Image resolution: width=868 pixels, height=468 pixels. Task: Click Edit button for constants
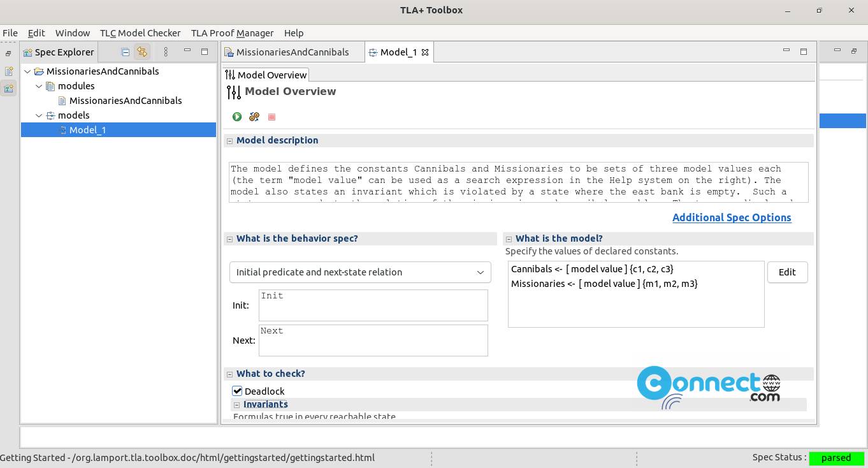tap(787, 272)
